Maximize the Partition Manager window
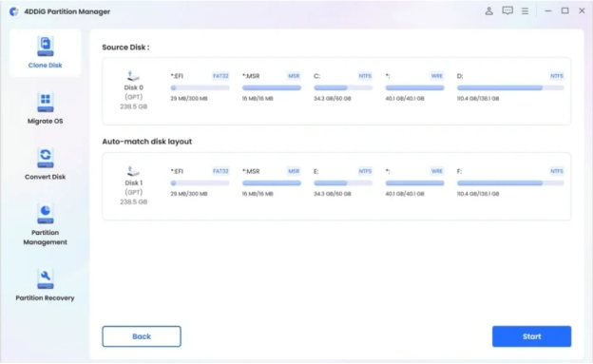The width and height of the screenshot is (593, 364). [x=565, y=11]
